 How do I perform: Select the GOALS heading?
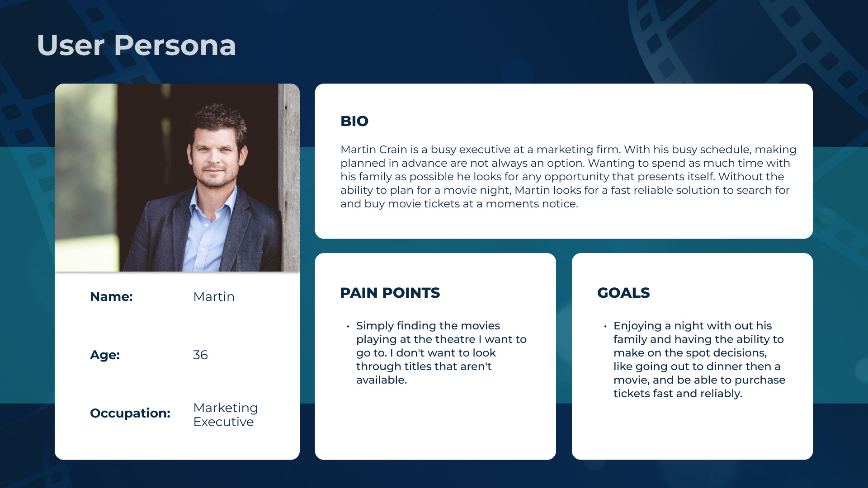click(623, 293)
